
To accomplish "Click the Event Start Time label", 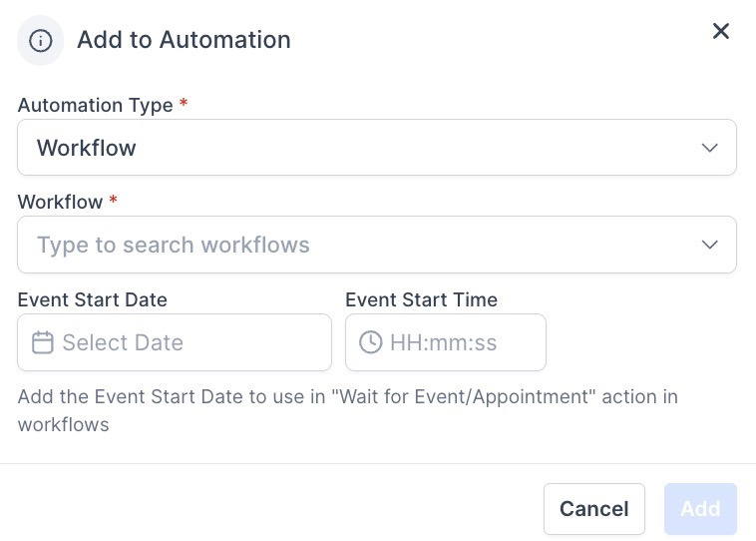I will [421, 299].
